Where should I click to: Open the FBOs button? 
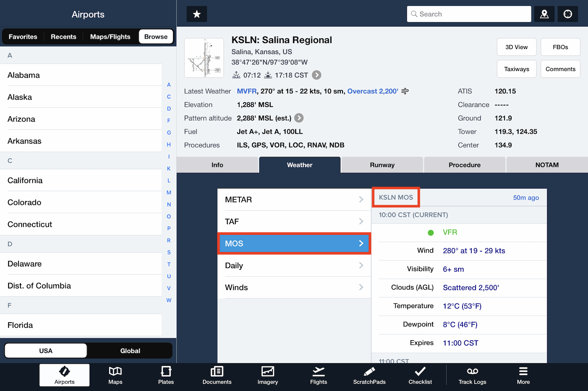click(x=561, y=47)
